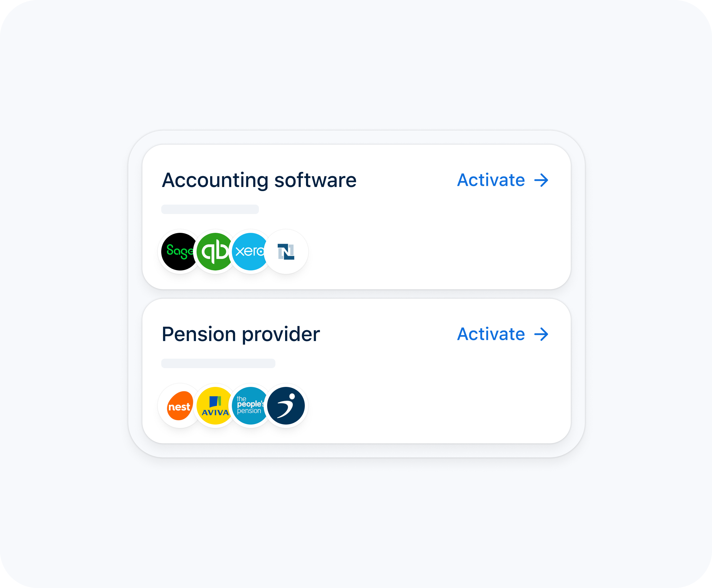
Task: Click The People's Pension logo
Action: 250,405
